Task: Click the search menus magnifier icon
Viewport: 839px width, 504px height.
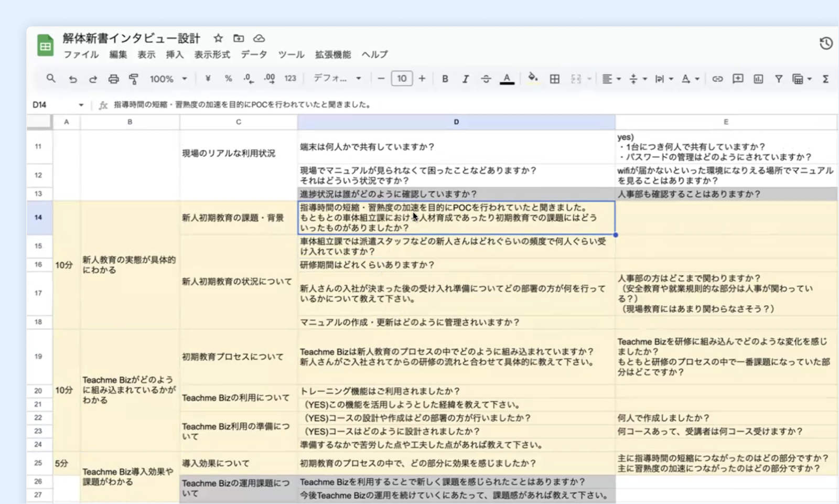Action: [x=51, y=79]
